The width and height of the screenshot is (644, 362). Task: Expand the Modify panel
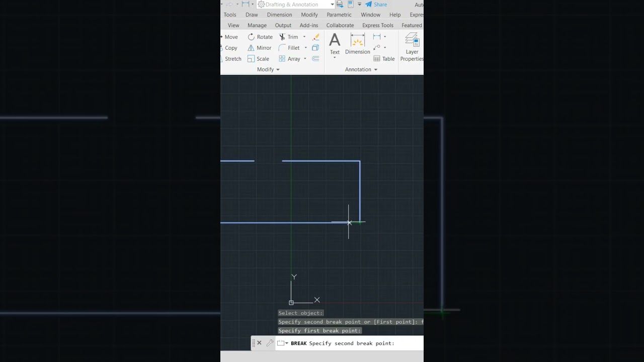pos(268,69)
